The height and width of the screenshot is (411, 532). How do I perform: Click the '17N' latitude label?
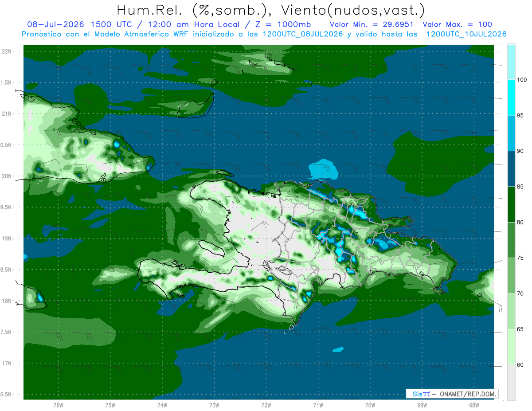pyautogui.click(x=7, y=363)
